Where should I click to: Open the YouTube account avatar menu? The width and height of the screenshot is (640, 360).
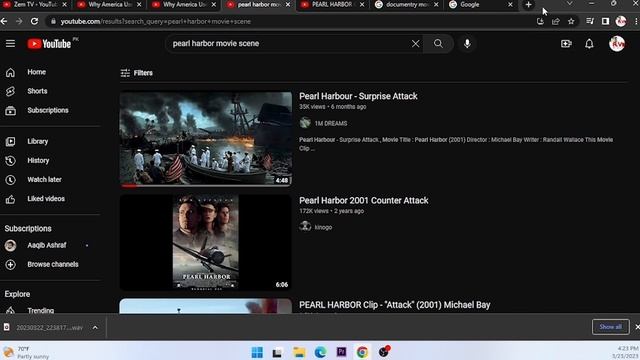pyautogui.click(x=617, y=43)
